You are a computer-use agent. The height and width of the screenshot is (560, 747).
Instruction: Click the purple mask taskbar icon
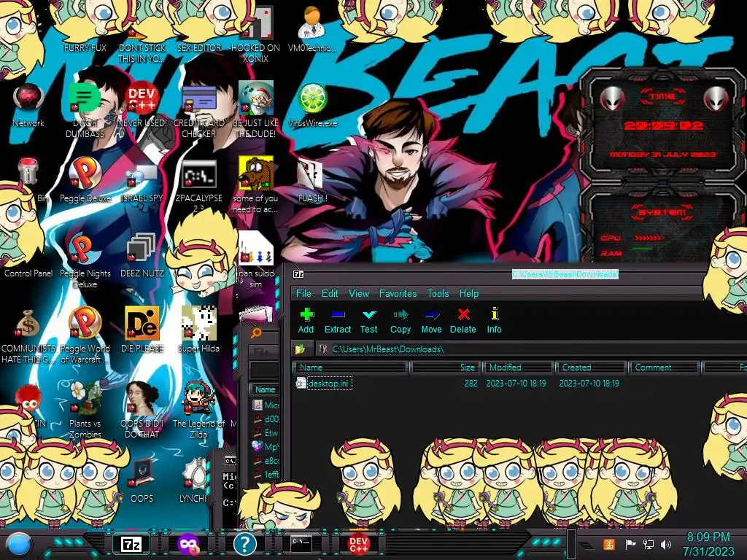click(x=188, y=544)
